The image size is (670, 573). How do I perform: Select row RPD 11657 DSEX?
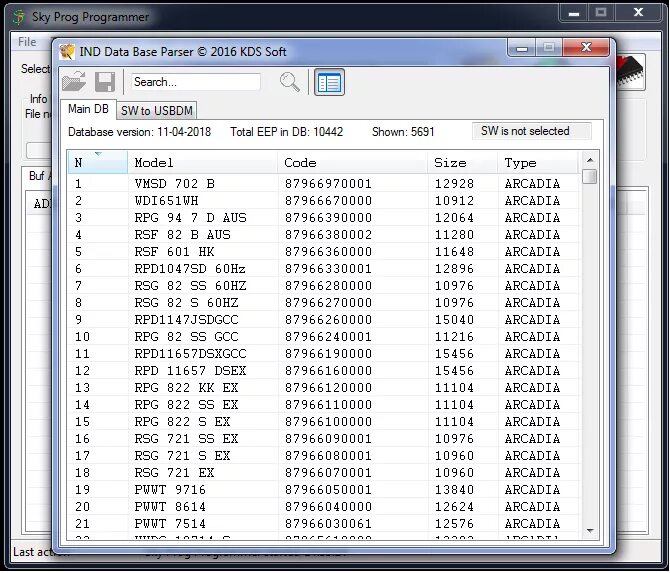(323, 371)
